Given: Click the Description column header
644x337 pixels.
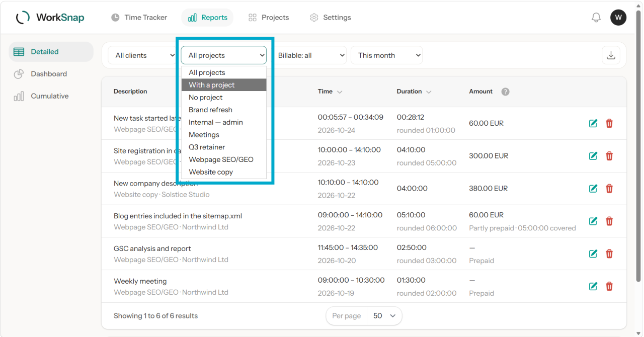Looking at the screenshot, I should point(130,92).
